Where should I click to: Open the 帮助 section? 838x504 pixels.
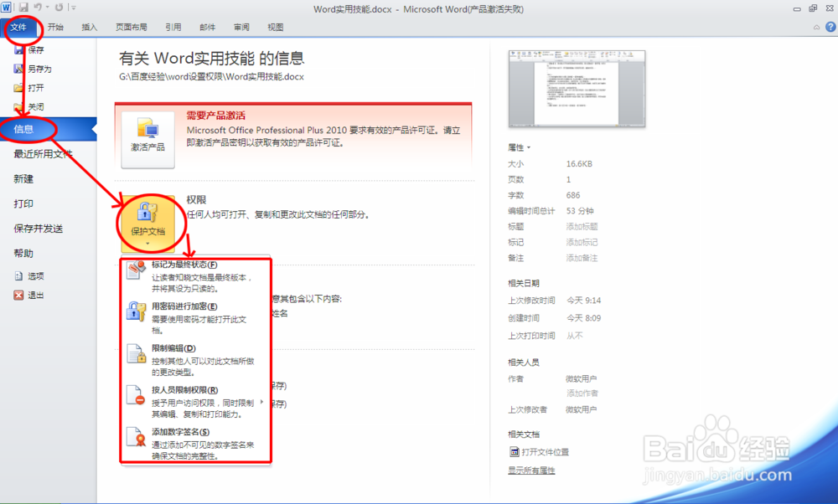[23, 253]
